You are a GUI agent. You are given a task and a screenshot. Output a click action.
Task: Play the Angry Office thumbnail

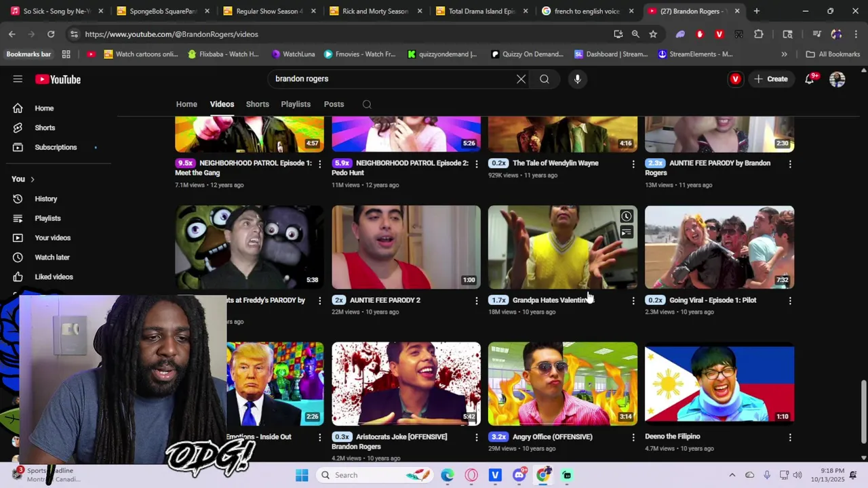(563, 384)
